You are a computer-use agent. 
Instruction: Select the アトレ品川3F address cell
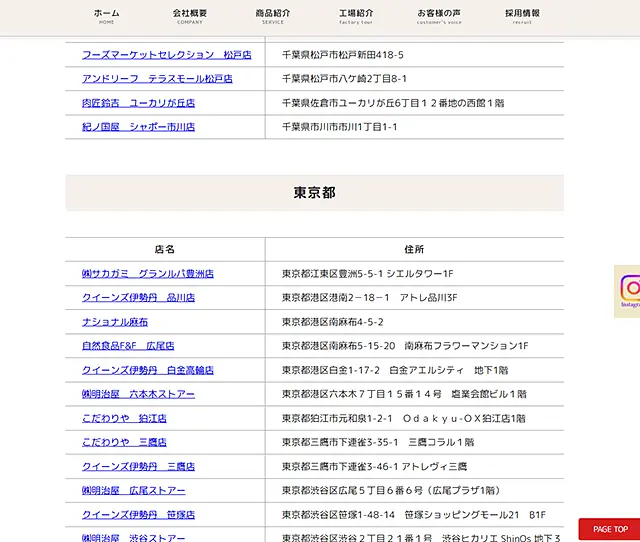click(x=369, y=298)
